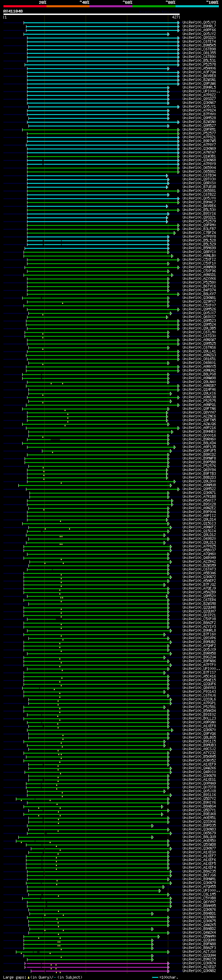
Task: Select hit label UniRef100_Q69XS7
Action: pyautogui.click(x=199, y=317)
